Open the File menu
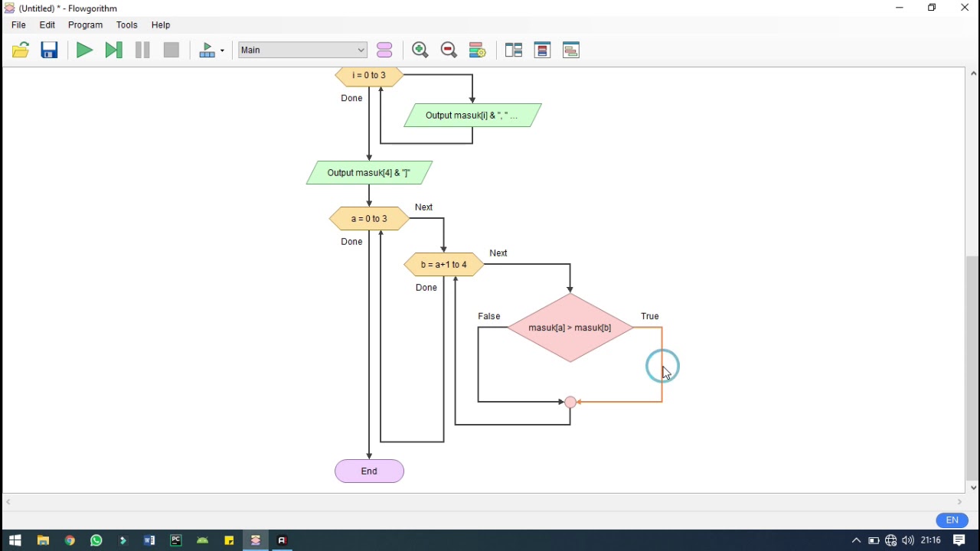The height and width of the screenshot is (551, 980). [x=19, y=25]
